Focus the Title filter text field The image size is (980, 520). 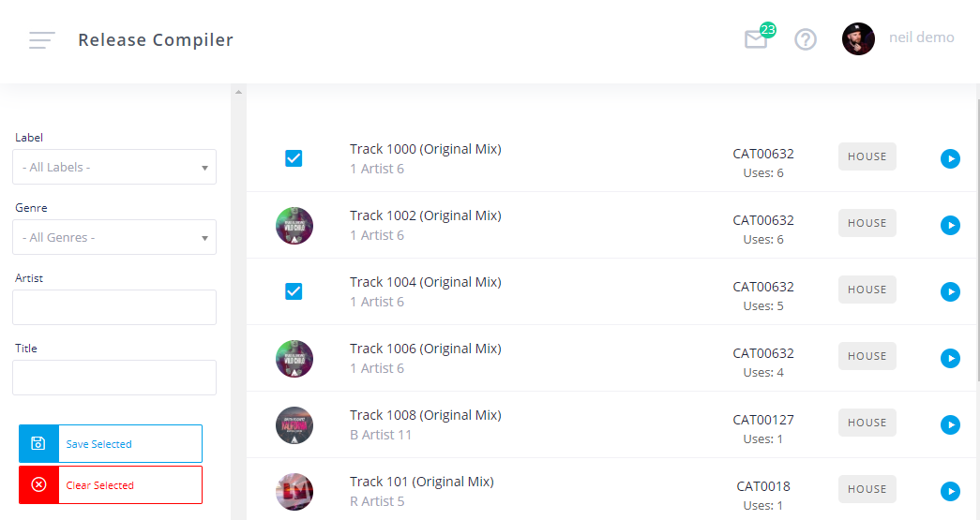[x=114, y=378]
